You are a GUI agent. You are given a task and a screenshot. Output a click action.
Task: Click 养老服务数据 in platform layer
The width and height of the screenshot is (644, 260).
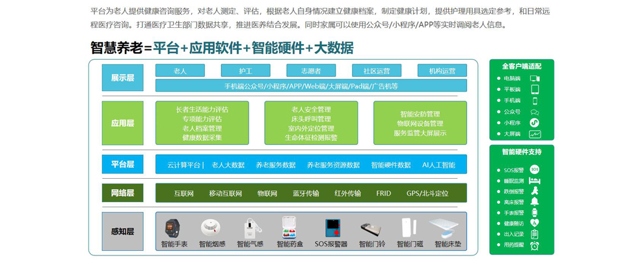point(276,165)
